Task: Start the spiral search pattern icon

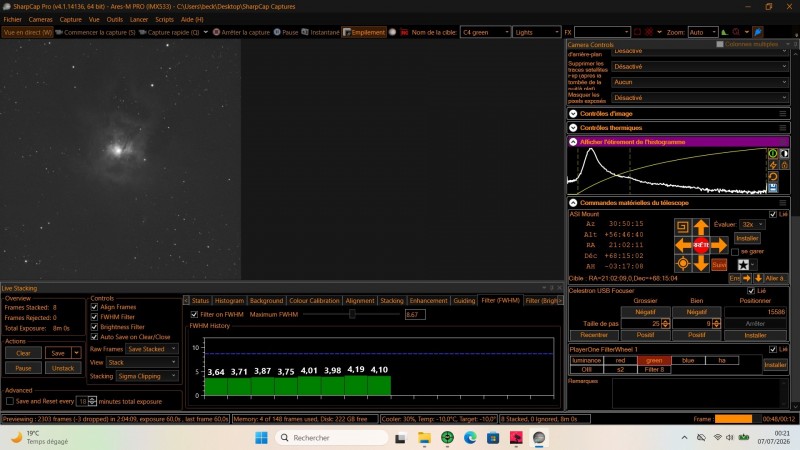Action: coord(683,227)
